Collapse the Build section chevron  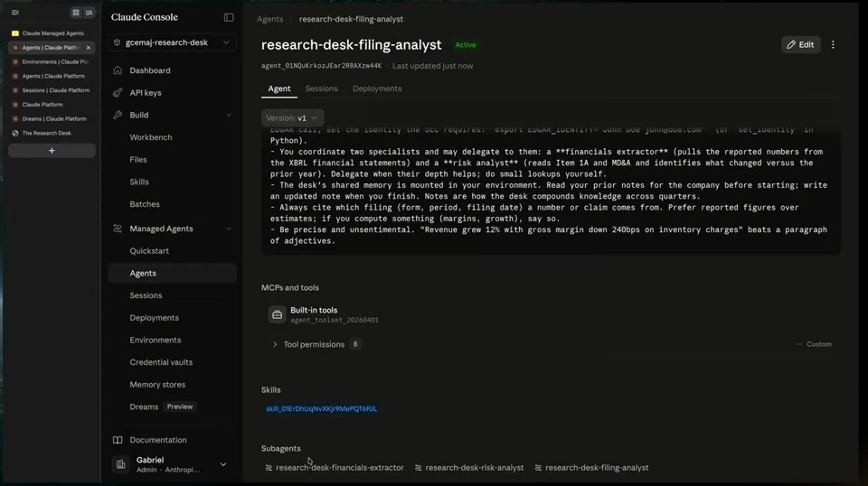(x=229, y=115)
